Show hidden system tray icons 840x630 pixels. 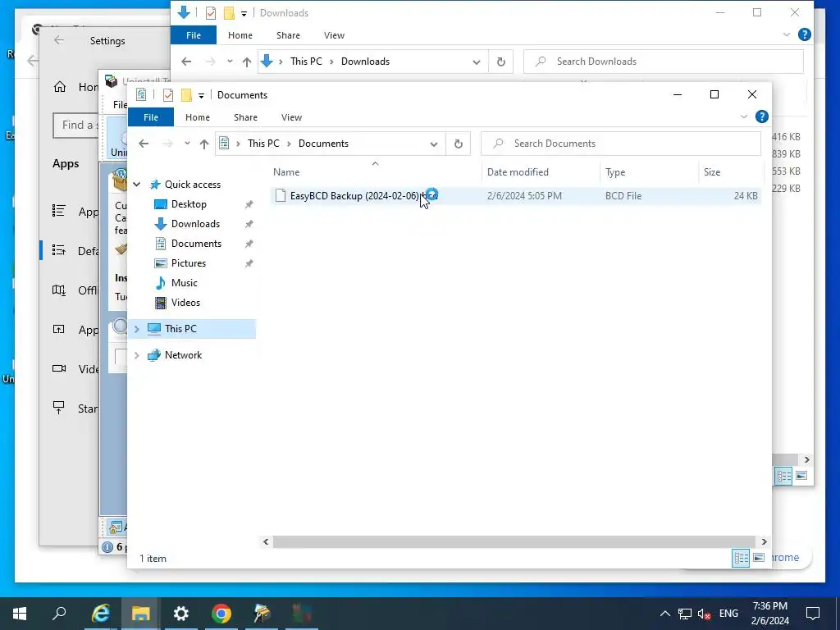pos(664,614)
